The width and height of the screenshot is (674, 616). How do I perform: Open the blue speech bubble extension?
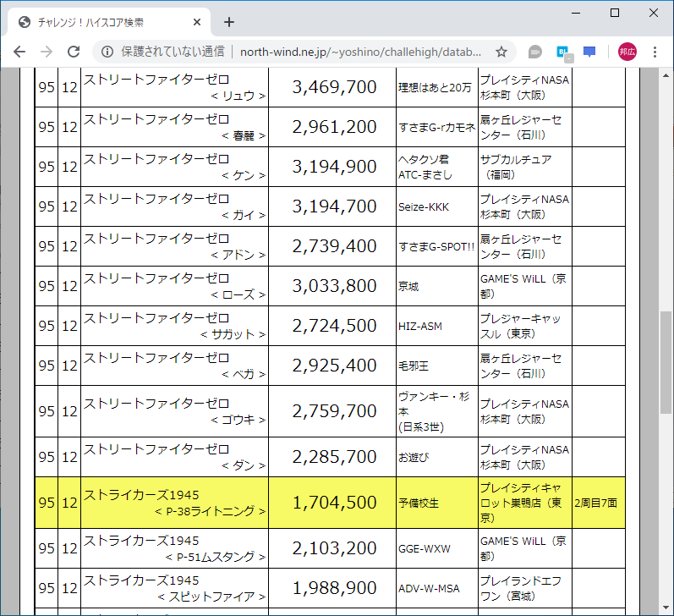pos(589,52)
